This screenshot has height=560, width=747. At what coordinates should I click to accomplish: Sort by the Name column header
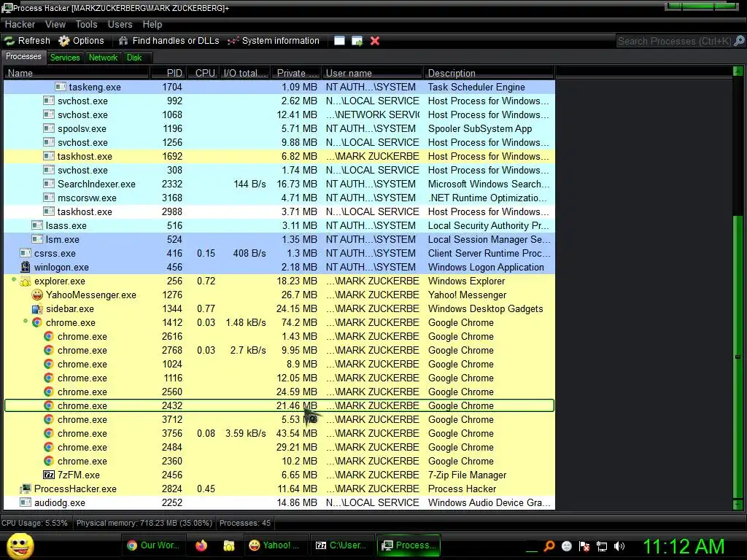point(76,73)
